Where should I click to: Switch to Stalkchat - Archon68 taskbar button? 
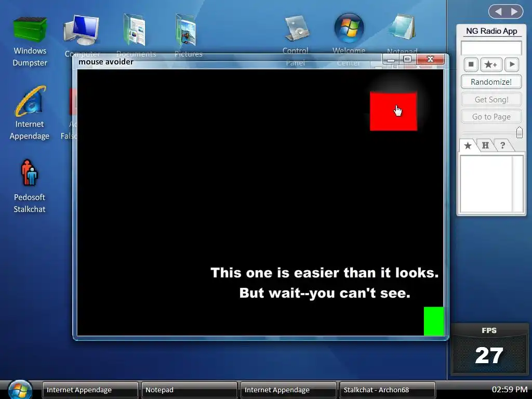pos(387,390)
